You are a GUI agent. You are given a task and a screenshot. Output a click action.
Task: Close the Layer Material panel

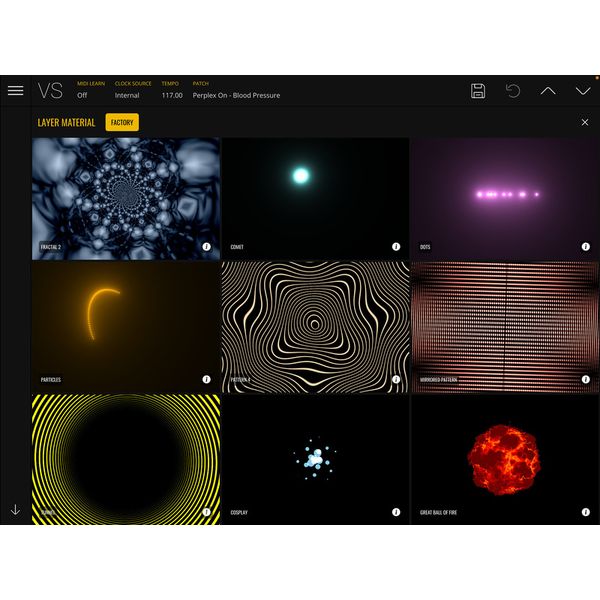pos(585,122)
